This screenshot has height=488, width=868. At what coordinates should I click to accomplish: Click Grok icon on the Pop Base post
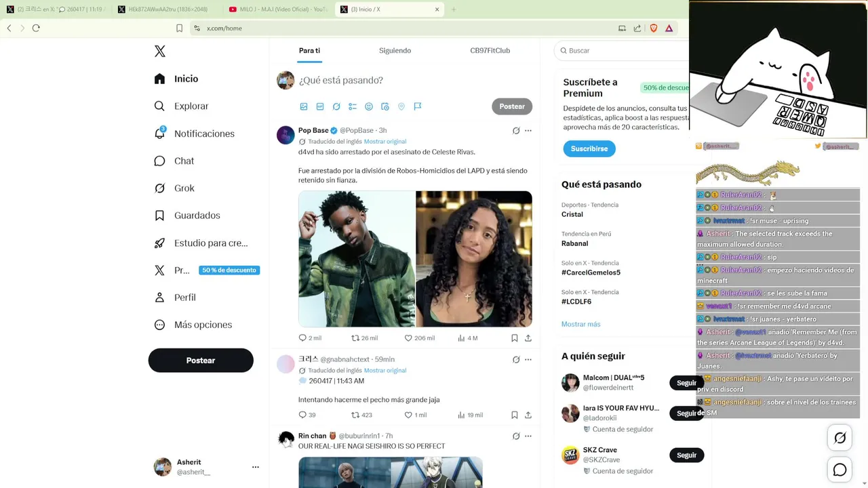(x=516, y=131)
